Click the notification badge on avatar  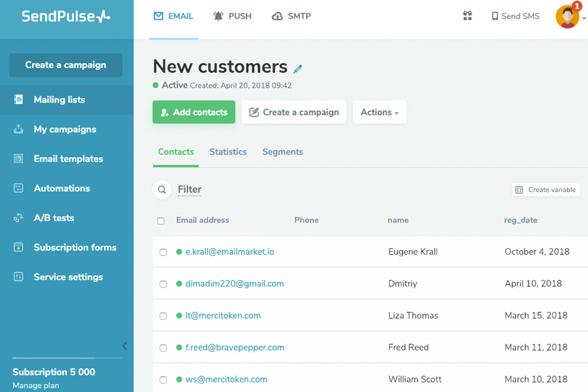[x=577, y=6]
